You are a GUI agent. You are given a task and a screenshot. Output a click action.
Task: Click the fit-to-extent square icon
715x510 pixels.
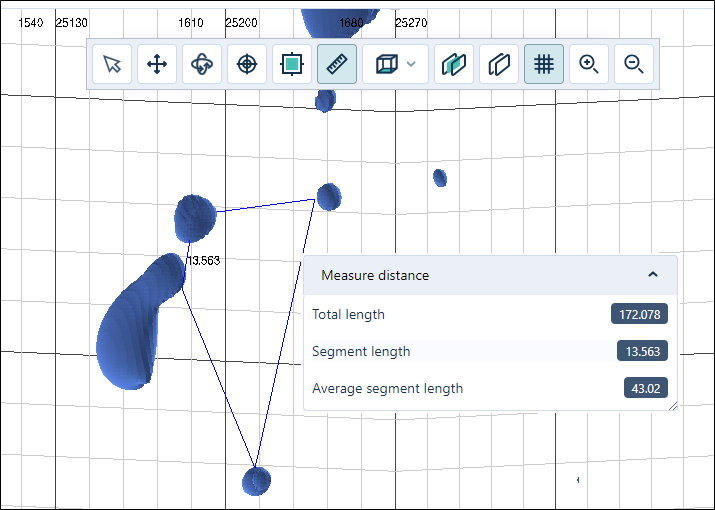click(292, 64)
